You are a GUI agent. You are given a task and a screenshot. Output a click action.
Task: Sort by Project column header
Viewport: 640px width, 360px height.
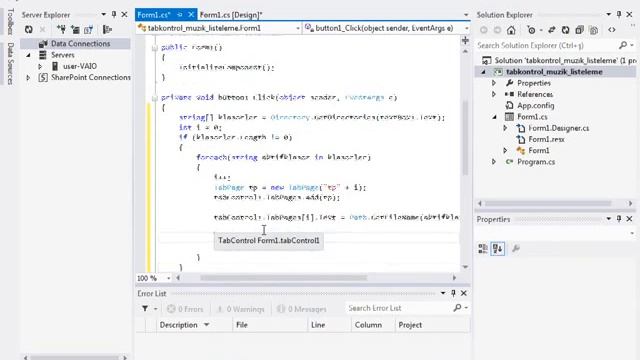[410, 325]
